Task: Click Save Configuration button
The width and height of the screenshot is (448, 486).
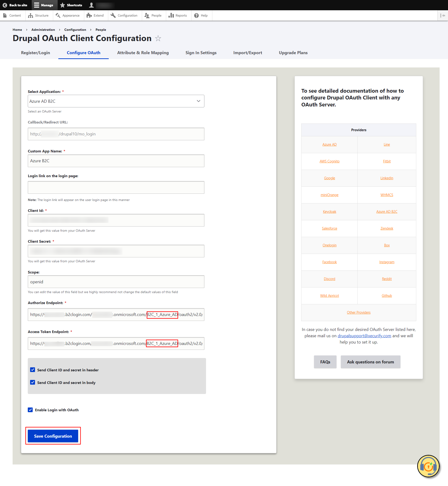Action: point(53,436)
